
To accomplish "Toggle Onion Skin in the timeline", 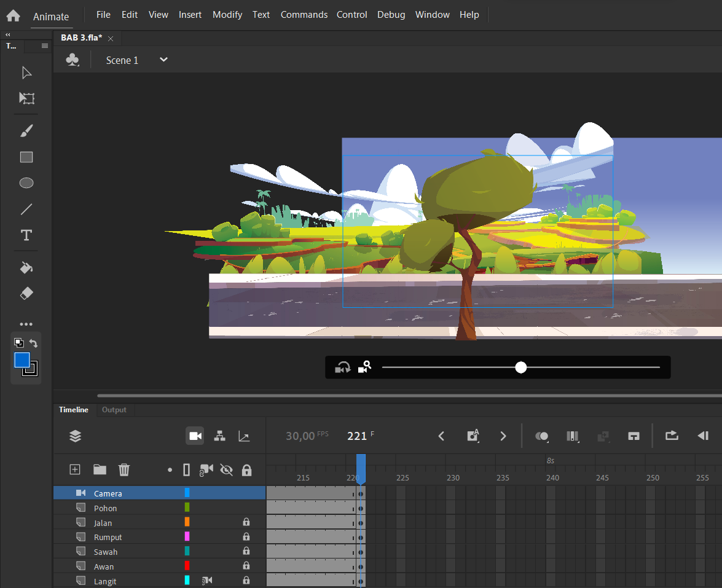I will point(541,436).
